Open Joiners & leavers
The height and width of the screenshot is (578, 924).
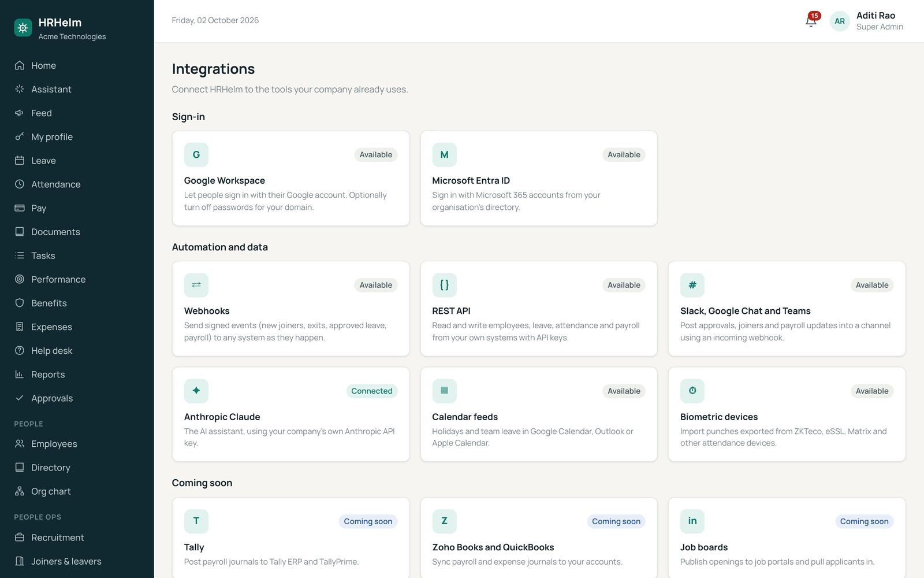pyautogui.click(x=77, y=561)
